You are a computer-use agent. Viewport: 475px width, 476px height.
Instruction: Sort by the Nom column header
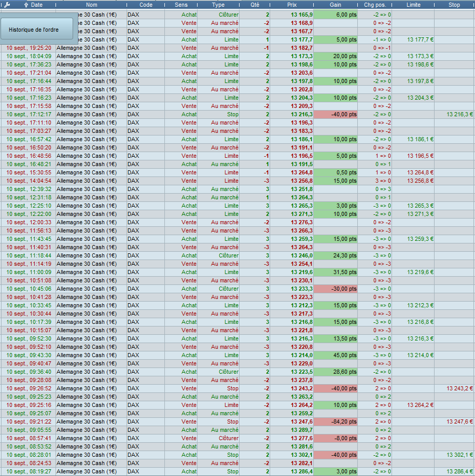coord(92,5)
